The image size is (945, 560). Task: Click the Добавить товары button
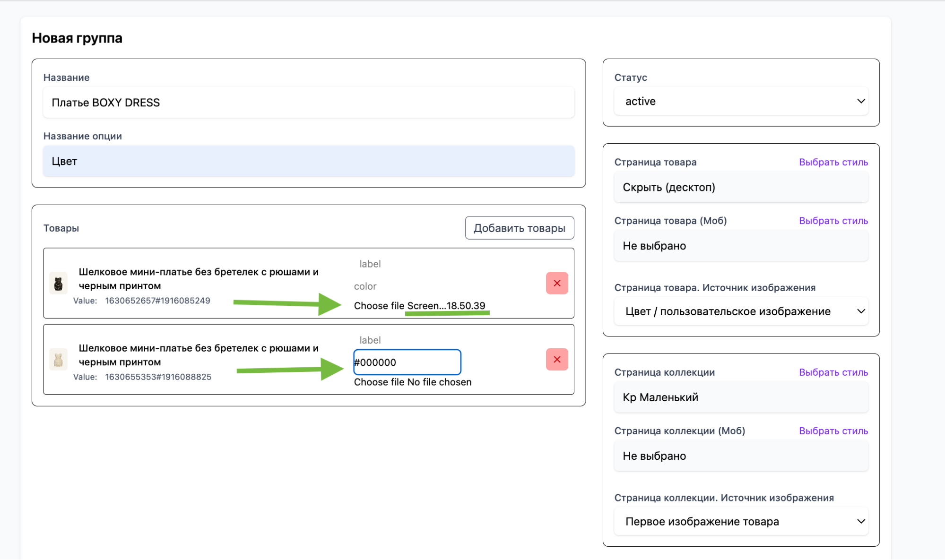519,228
